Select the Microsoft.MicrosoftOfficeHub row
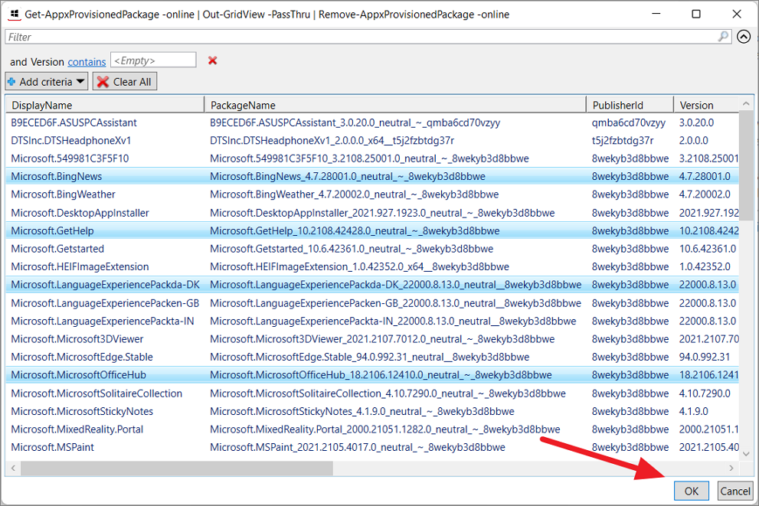Viewport: 759px width, 506px height. (372, 375)
